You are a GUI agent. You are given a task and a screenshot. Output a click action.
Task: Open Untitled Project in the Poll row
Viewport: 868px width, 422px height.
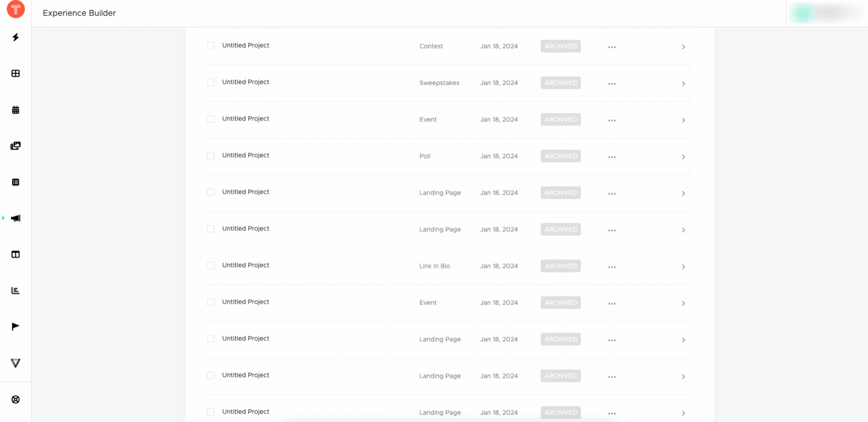point(245,155)
